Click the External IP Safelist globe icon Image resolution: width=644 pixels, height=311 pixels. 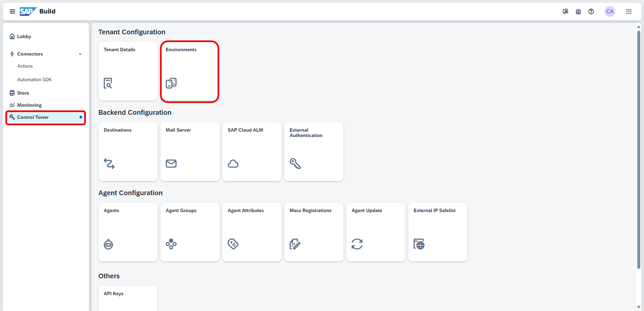pyautogui.click(x=419, y=244)
